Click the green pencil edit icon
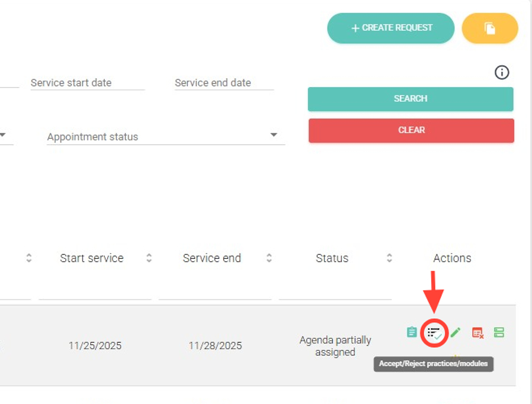The height and width of the screenshot is (404, 532). point(455,332)
